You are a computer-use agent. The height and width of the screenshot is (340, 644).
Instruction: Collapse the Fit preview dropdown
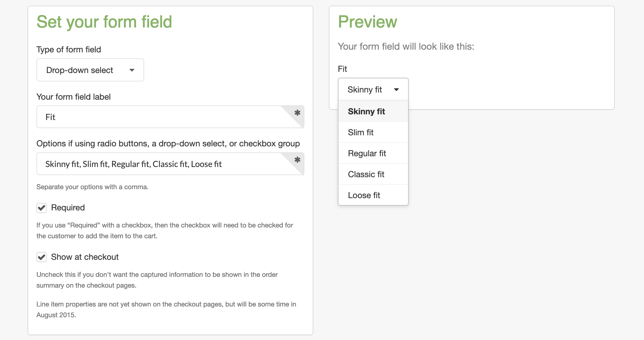tap(373, 89)
